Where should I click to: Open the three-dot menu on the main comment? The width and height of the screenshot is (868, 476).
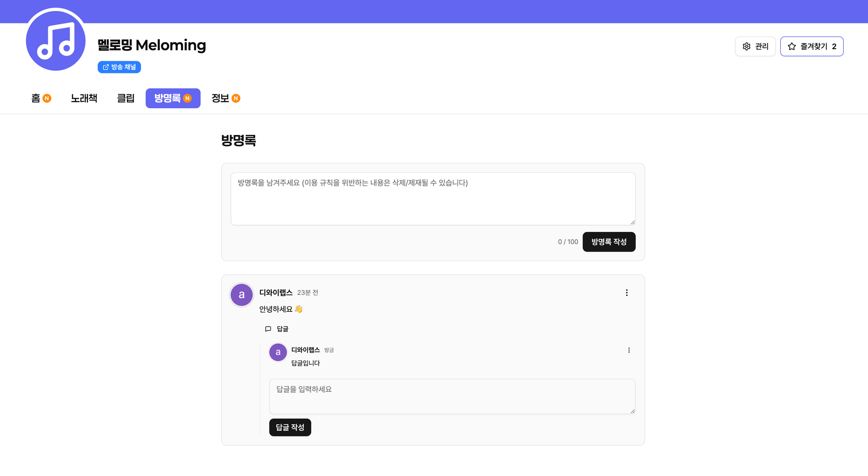[x=627, y=293]
